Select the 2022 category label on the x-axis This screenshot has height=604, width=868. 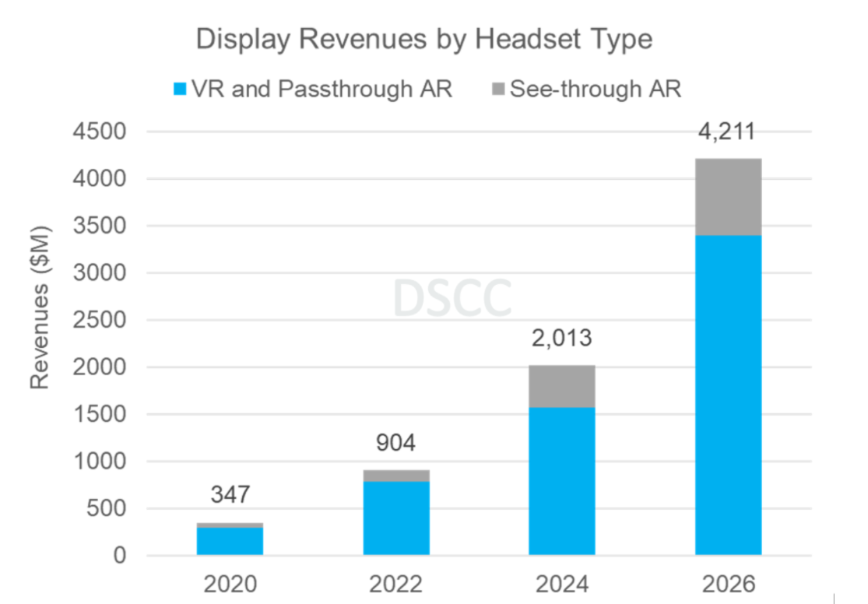[x=396, y=583]
